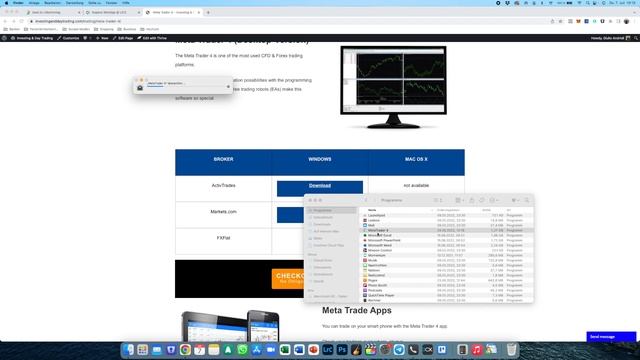
Task: Open a new browser tab
Action: pos(208,13)
